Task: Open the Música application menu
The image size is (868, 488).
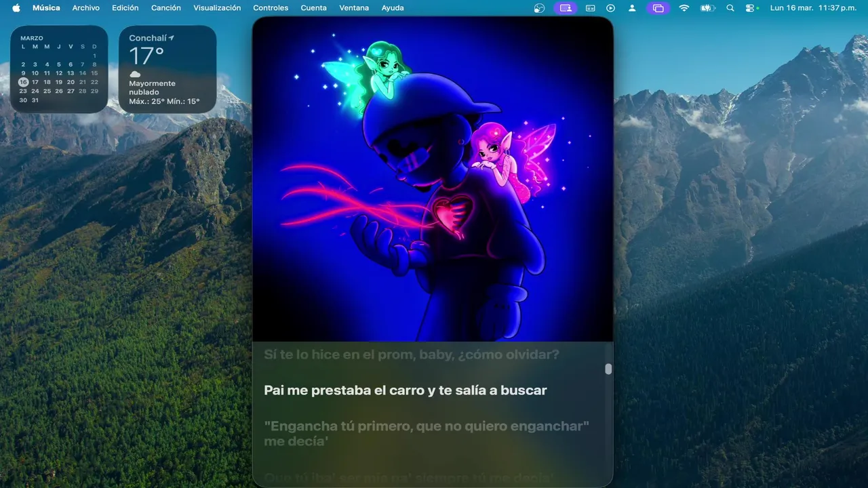Action: click(46, 8)
